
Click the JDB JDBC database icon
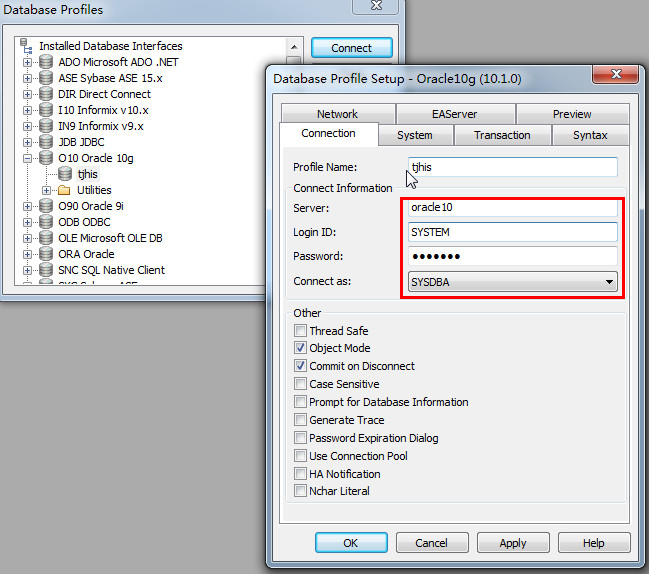pyautogui.click(x=46, y=142)
